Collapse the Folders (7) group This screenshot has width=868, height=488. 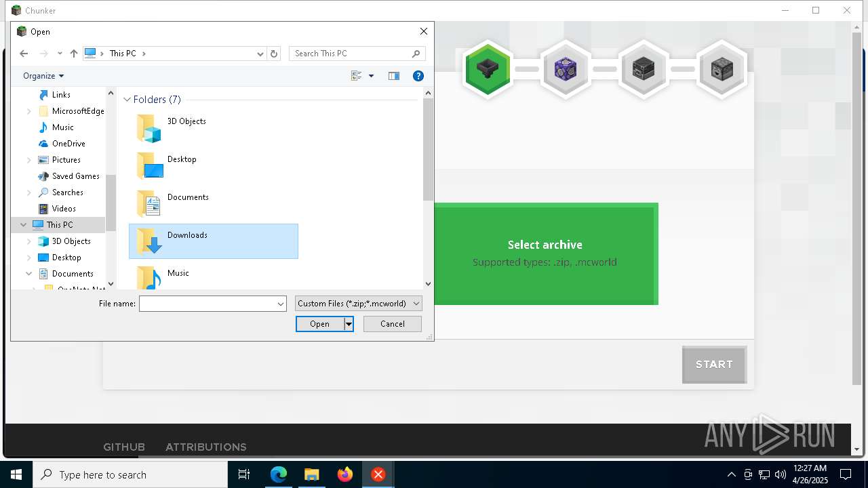click(127, 100)
